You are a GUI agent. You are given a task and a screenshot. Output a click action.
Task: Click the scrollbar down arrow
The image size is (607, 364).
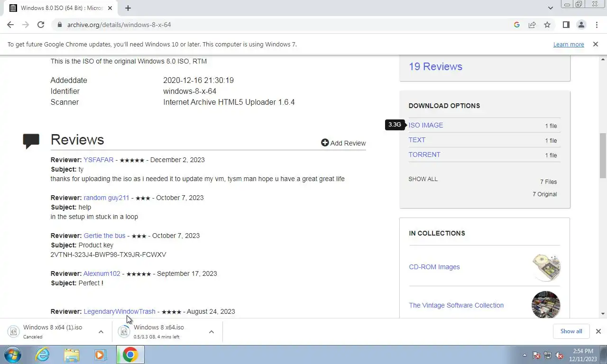point(603,314)
